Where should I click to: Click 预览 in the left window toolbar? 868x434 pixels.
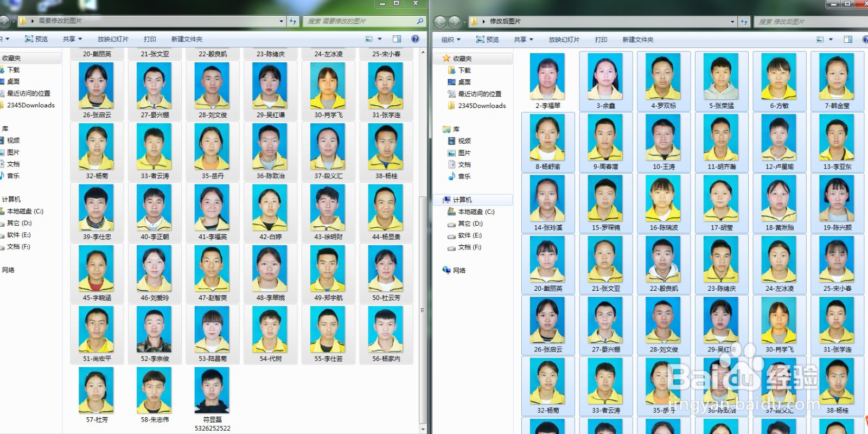pyautogui.click(x=36, y=39)
